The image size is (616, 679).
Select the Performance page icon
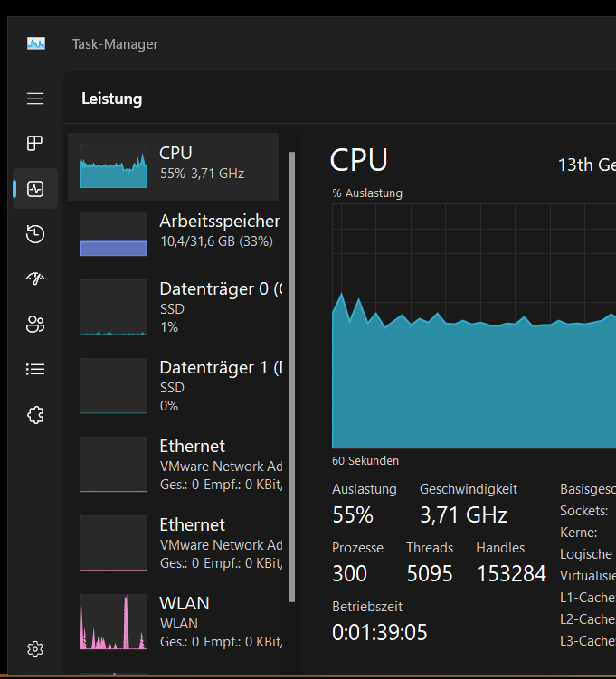(x=35, y=189)
